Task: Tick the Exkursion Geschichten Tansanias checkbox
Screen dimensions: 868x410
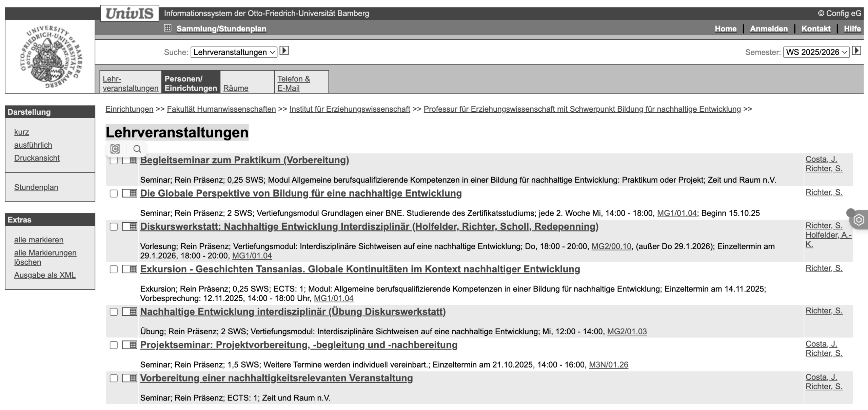Action: pos(114,269)
